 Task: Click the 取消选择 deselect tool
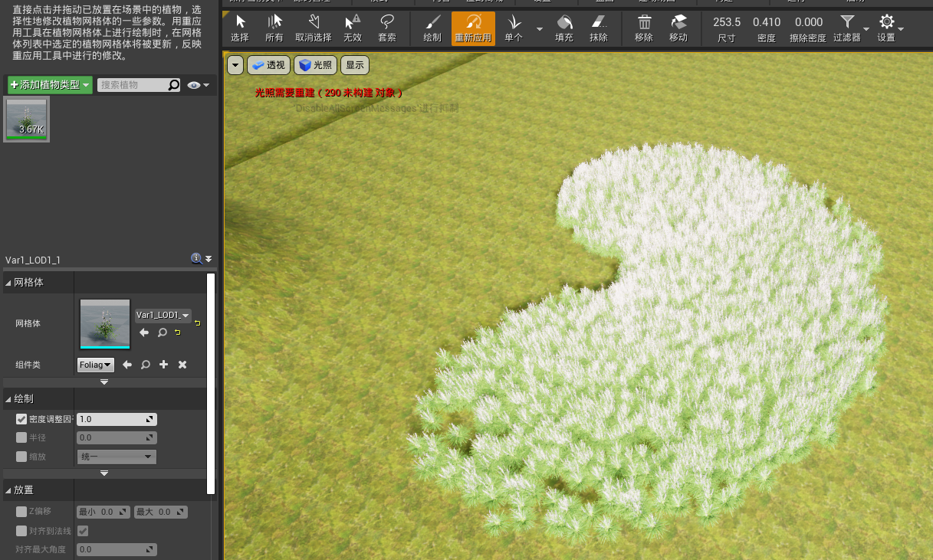[313, 28]
